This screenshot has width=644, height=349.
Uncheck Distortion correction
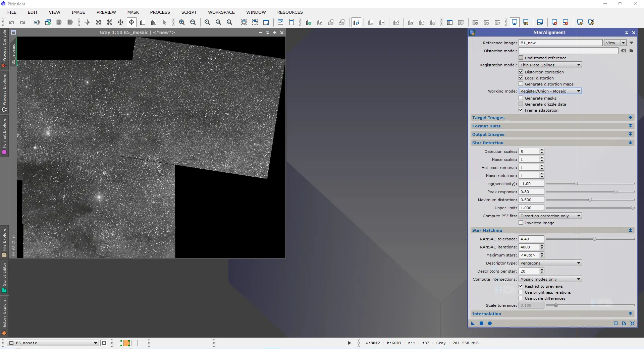click(x=521, y=72)
